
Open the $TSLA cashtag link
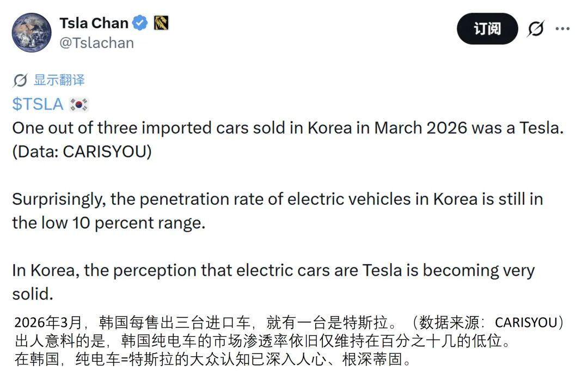(x=38, y=104)
